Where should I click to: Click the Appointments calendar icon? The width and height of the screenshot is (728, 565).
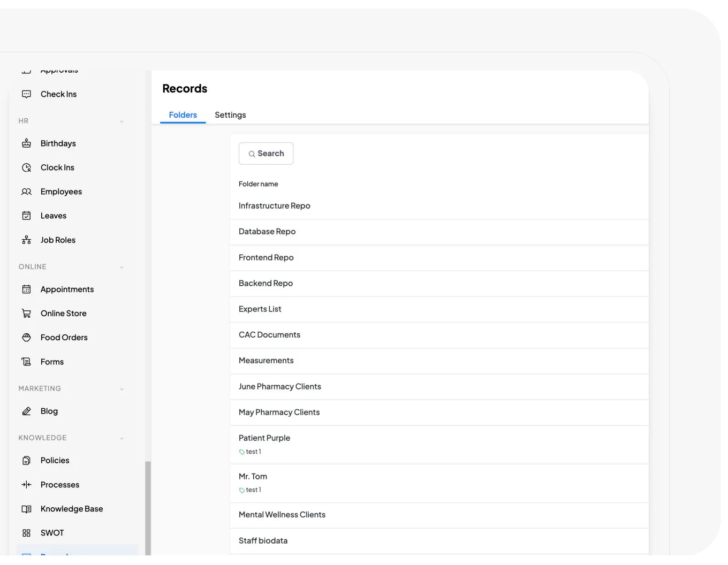tap(26, 289)
